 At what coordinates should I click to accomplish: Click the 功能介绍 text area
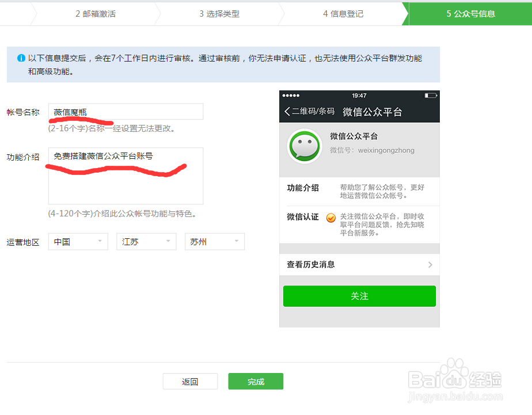pos(126,176)
